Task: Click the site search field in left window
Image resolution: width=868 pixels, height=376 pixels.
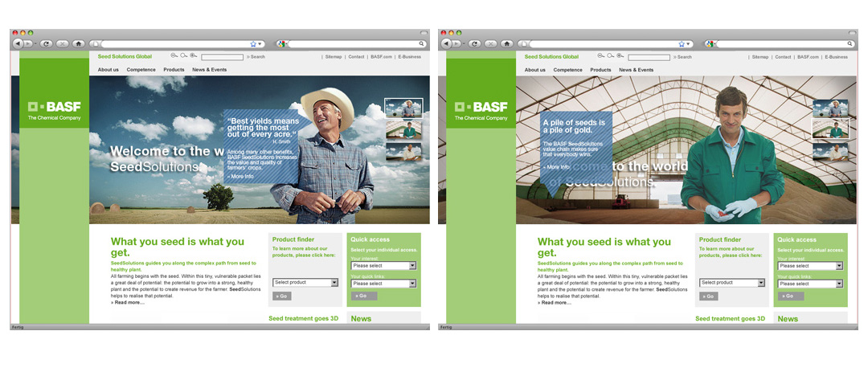Action: point(222,57)
